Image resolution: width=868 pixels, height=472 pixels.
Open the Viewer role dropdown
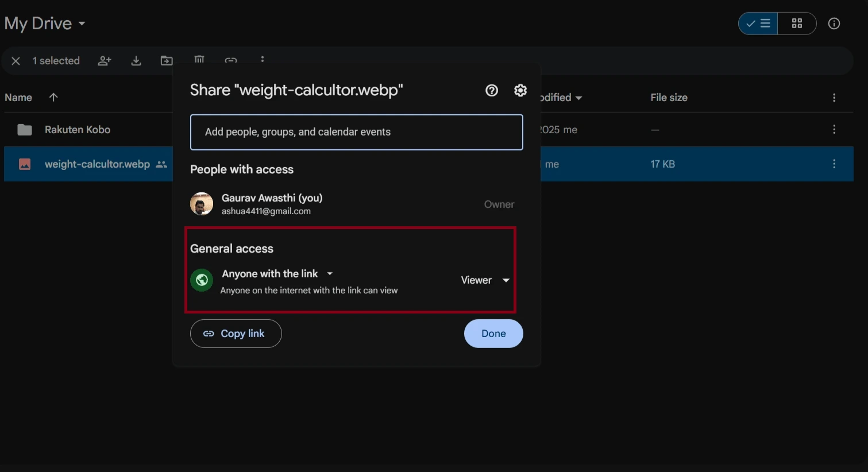point(484,280)
